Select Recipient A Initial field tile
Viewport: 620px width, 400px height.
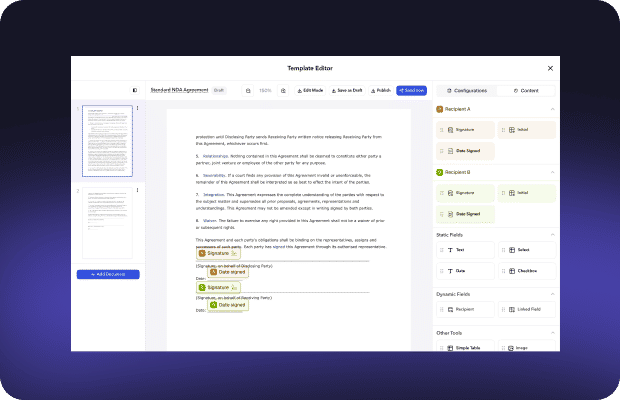pyautogui.click(x=527, y=130)
